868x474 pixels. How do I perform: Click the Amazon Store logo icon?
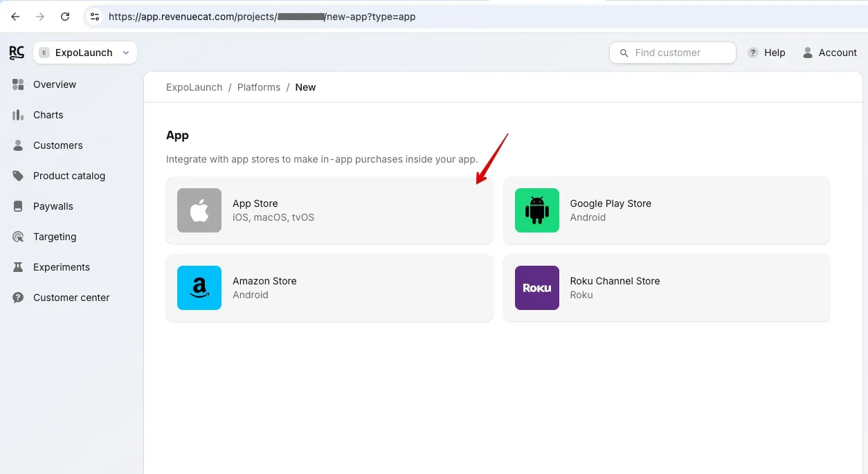199,288
